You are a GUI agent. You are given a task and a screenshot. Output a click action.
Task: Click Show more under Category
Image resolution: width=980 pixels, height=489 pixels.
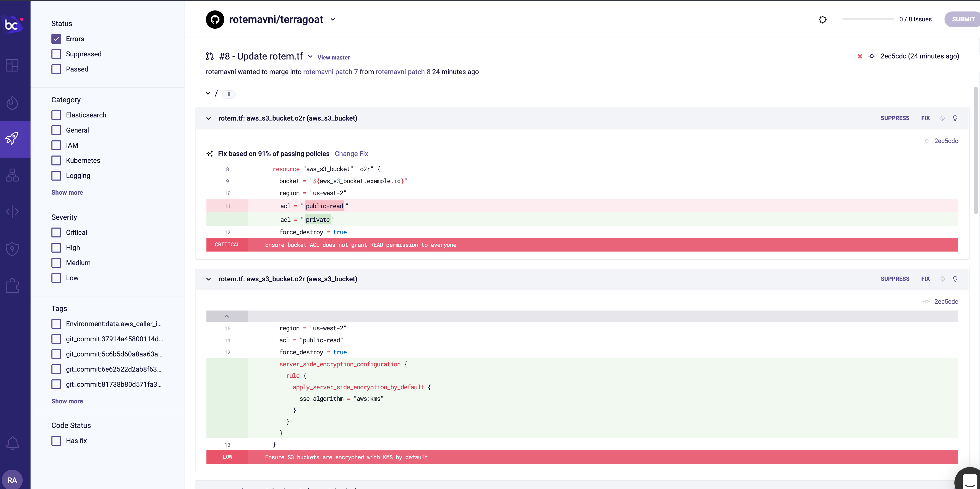pyautogui.click(x=67, y=192)
